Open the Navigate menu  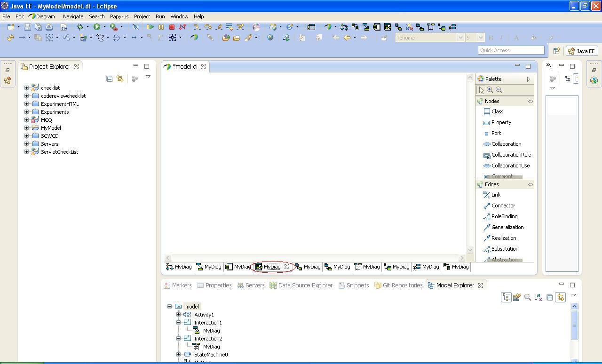[73, 16]
